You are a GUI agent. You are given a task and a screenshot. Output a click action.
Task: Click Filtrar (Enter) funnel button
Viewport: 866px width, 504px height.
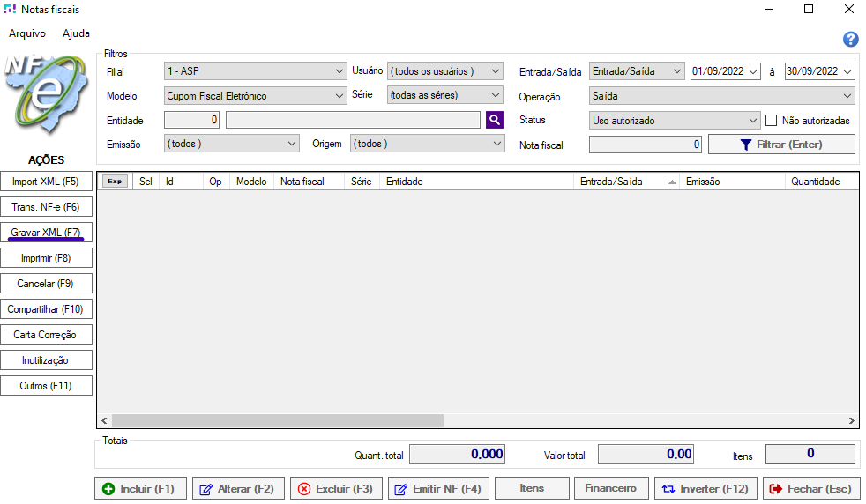coord(781,144)
